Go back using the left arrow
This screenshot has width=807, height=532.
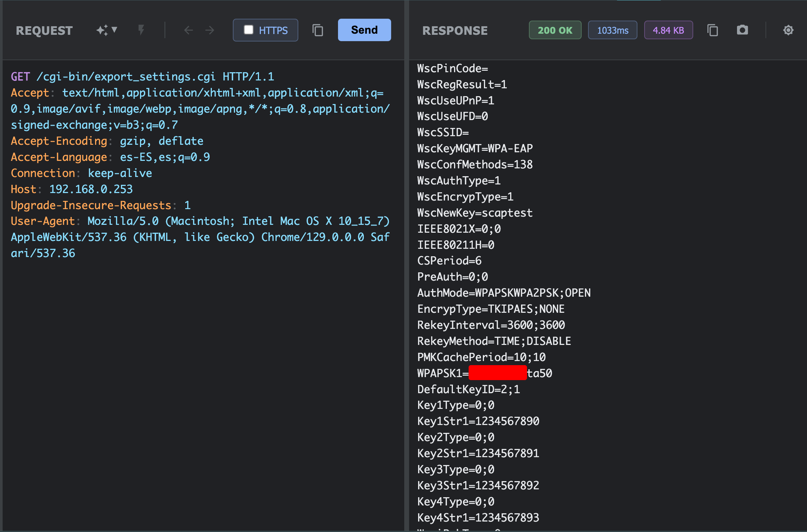(x=188, y=30)
